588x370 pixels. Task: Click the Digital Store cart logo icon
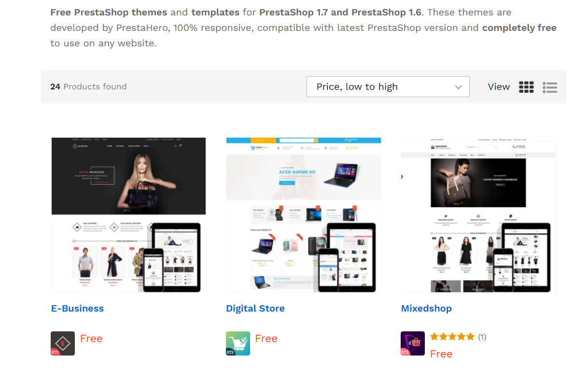(238, 343)
